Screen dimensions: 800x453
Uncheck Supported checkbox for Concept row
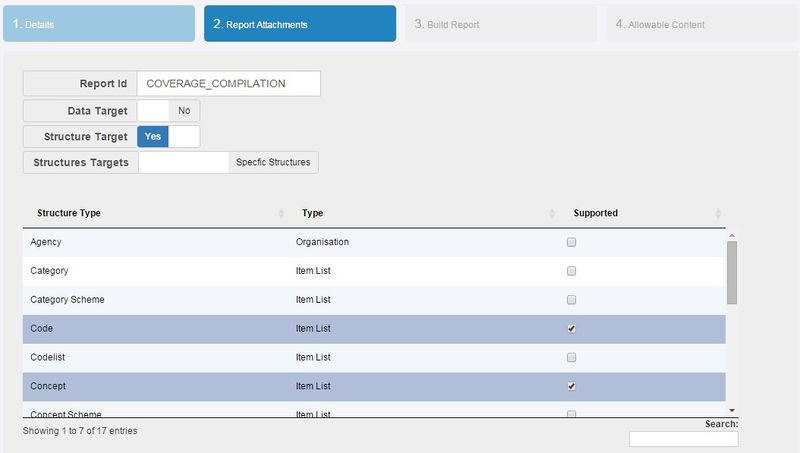(x=571, y=386)
